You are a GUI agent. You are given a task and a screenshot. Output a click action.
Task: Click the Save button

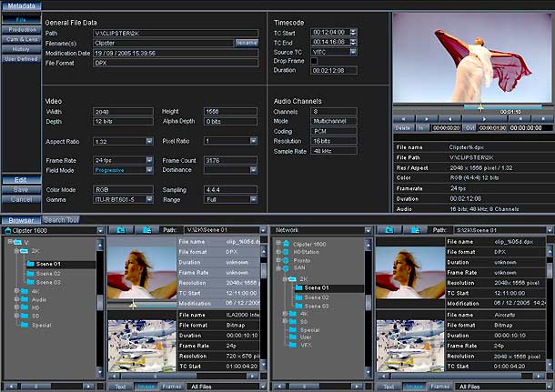[21, 189]
